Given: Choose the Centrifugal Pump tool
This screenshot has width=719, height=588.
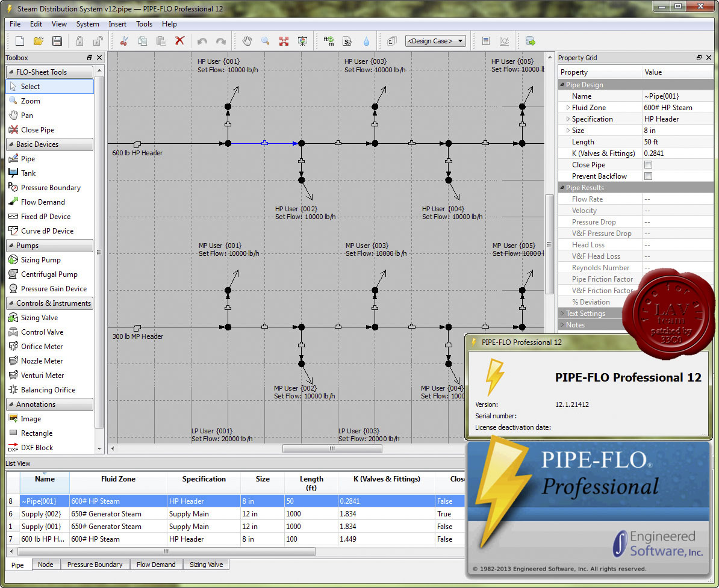Looking at the screenshot, I should pyautogui.click(x=50, y=274).
